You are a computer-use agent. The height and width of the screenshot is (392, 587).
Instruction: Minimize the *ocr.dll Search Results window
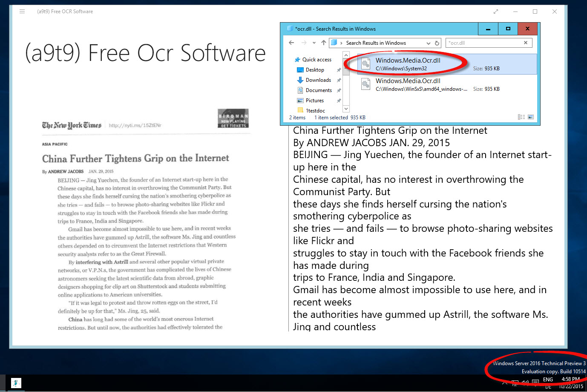(488, 29)
